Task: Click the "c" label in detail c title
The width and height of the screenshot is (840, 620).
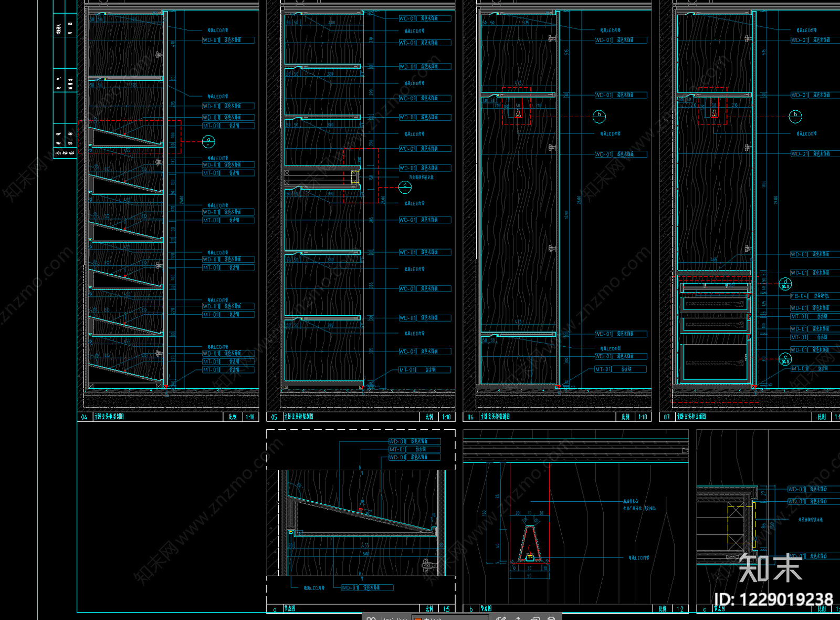Action: pos(704,609)
